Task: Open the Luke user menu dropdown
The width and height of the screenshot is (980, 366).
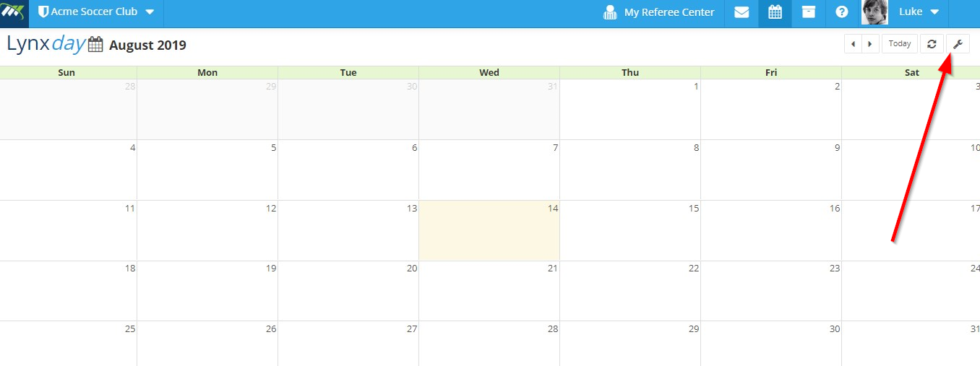Action: [919, 12]
